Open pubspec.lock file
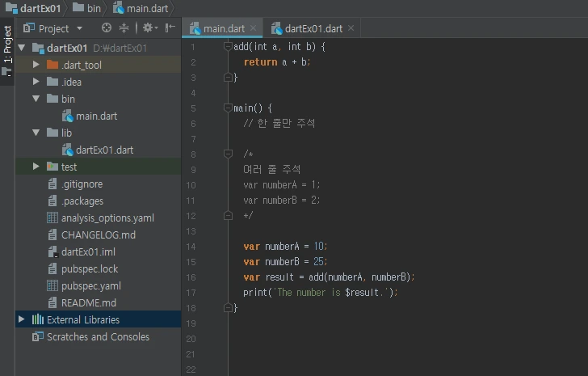The width and height of the screenshot is (588, 376). pos(98,268)
